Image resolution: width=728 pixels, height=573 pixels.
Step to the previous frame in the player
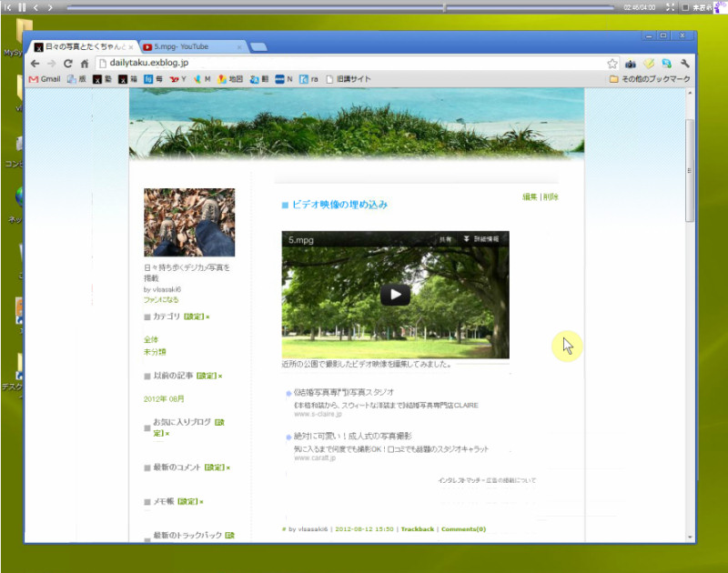pyautogui.click(x=35, y=7)
